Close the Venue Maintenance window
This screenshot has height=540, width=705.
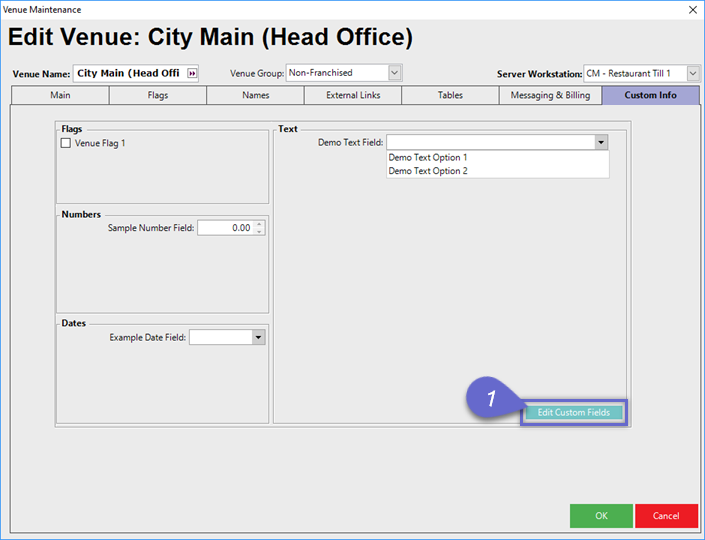click(692, 9)
